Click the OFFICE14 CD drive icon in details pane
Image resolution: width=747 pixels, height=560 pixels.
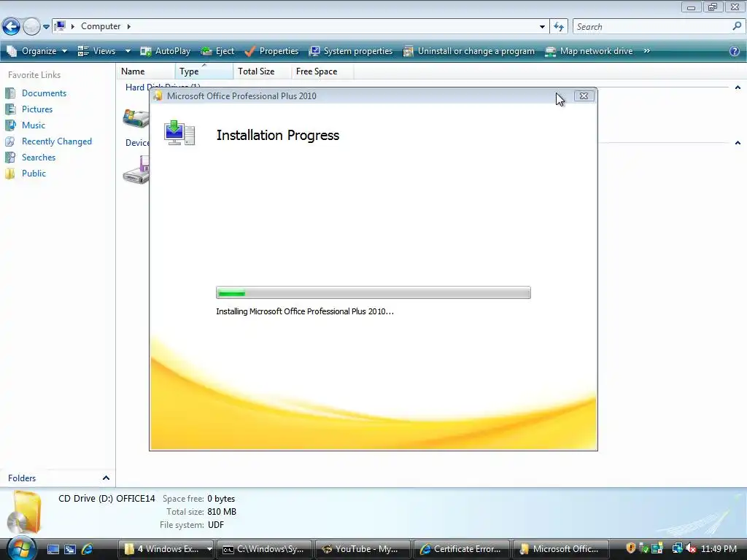[x=24, y=513]
